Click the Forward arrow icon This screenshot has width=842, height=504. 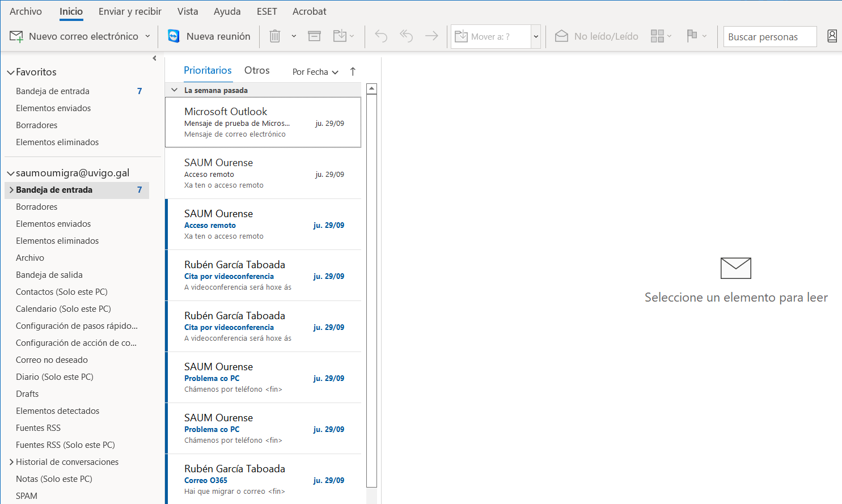pos(431,36)
